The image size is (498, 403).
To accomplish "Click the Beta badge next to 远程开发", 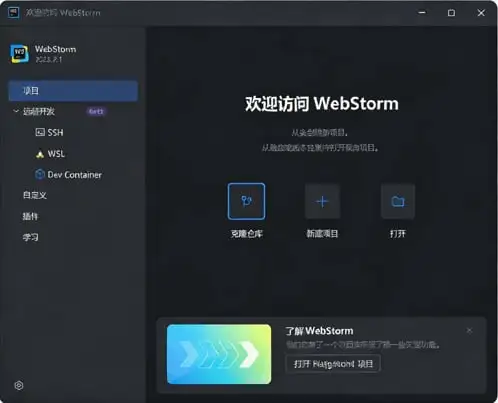I will point(96,111).
